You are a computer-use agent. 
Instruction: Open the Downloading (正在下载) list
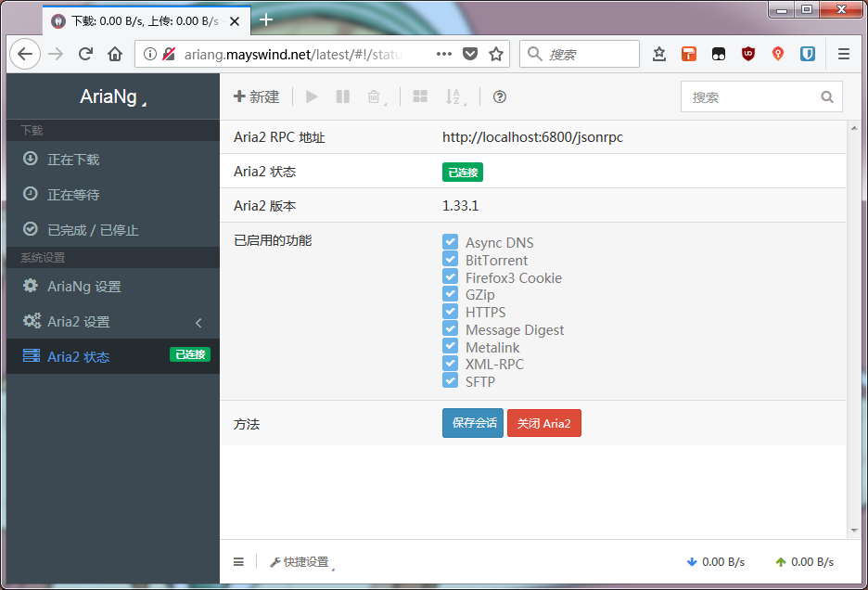pyautogui.click(x=113, y=160)
